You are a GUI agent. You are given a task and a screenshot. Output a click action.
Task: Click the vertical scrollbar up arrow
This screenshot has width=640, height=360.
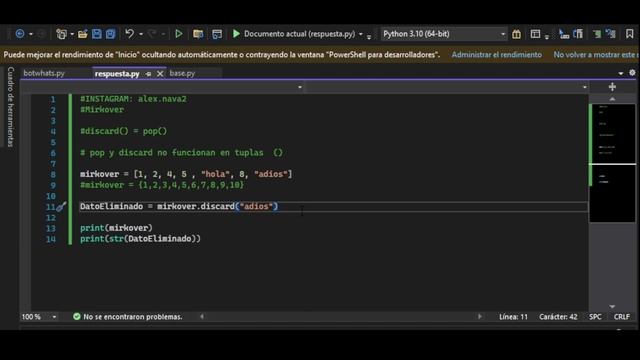[x=612, y=99]
